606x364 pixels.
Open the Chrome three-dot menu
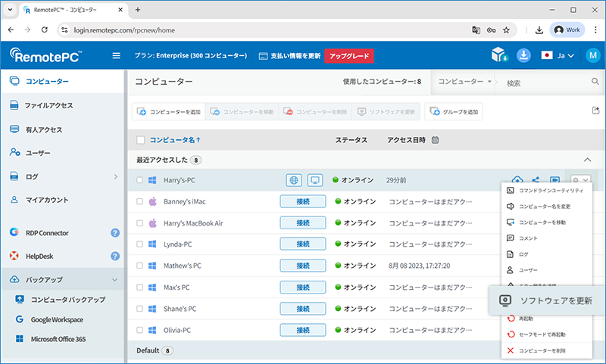point(595,30)
